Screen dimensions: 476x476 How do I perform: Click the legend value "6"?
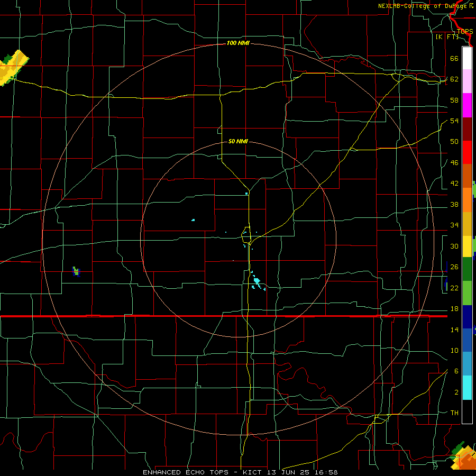click(x=456, y=371)
